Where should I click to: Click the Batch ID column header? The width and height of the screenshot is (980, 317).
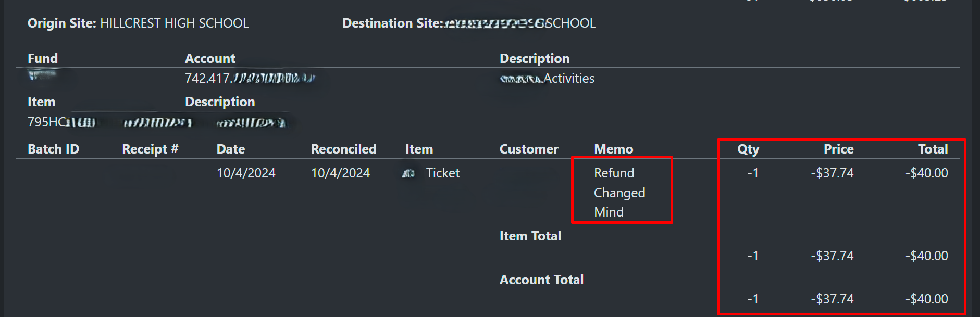pos(53,149)
